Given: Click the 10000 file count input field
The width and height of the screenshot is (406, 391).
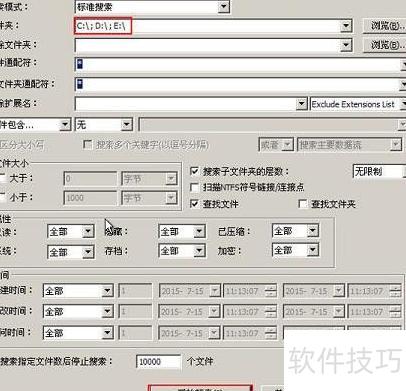Looking at the screenshot, I should click(159, 362).
